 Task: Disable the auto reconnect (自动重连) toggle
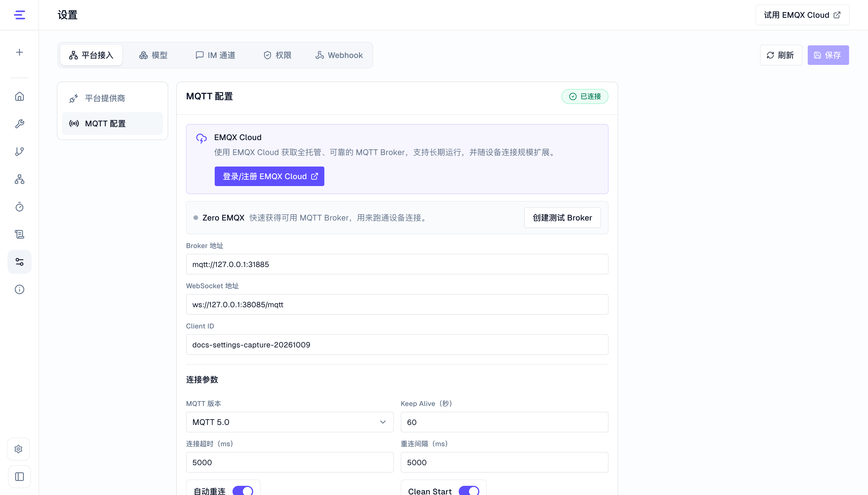pyautogui.click(x=243, y=491)
